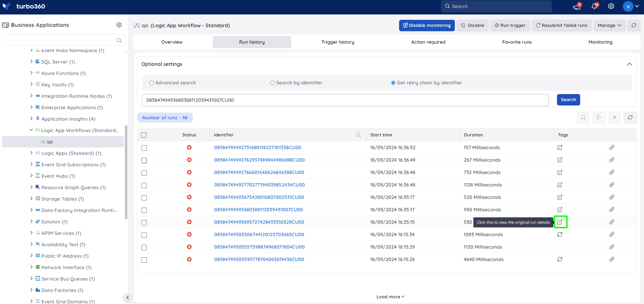View original run for 1128 Milliseconds row
644x304 pixels.
[560, 185]
